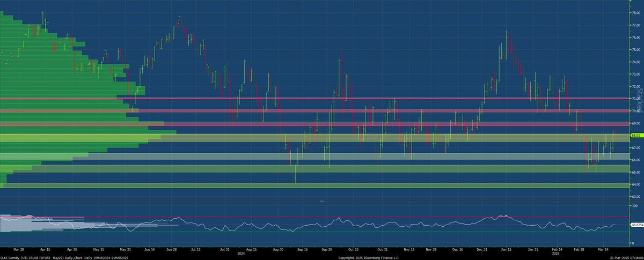Click the Dec 31 date label
Image resolution: width=644 pixels, height=260 pixels.
[481, 249]
